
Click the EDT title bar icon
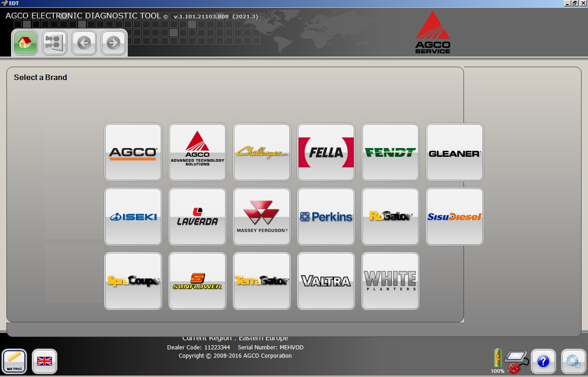click(x=4, y=3)
